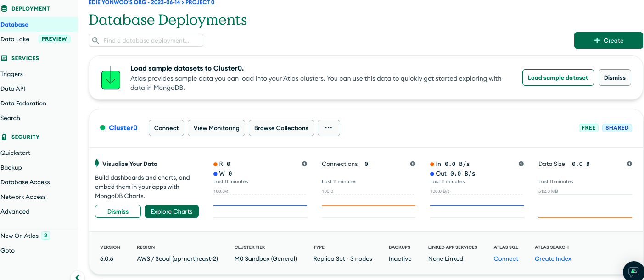
Task: Click Goto in the sidebar
Action: pyautogui.click(x=8, y=250)
